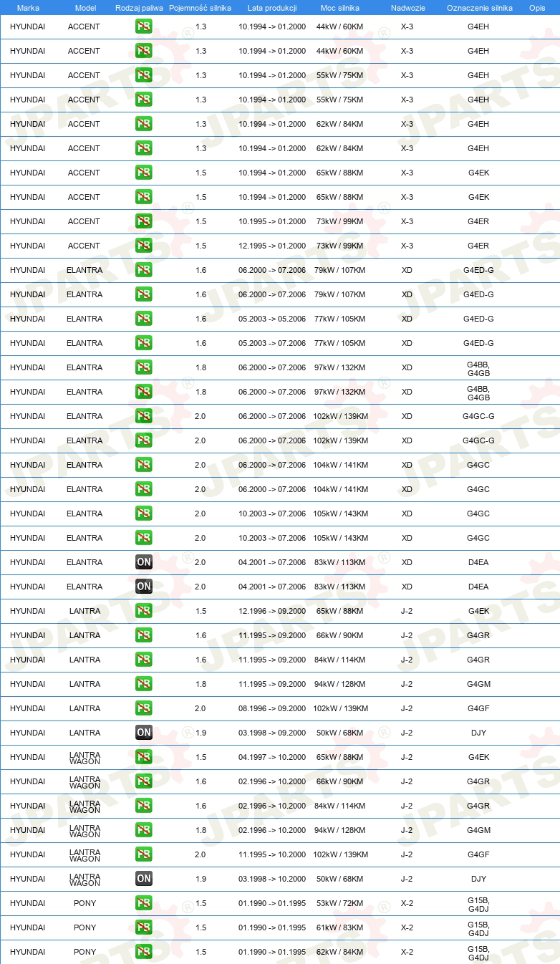The height and width of the screenshot is (964, 560).
Task: Click G15B, G4DJ in PONY 61kW row
Action: tap(478, 927)
